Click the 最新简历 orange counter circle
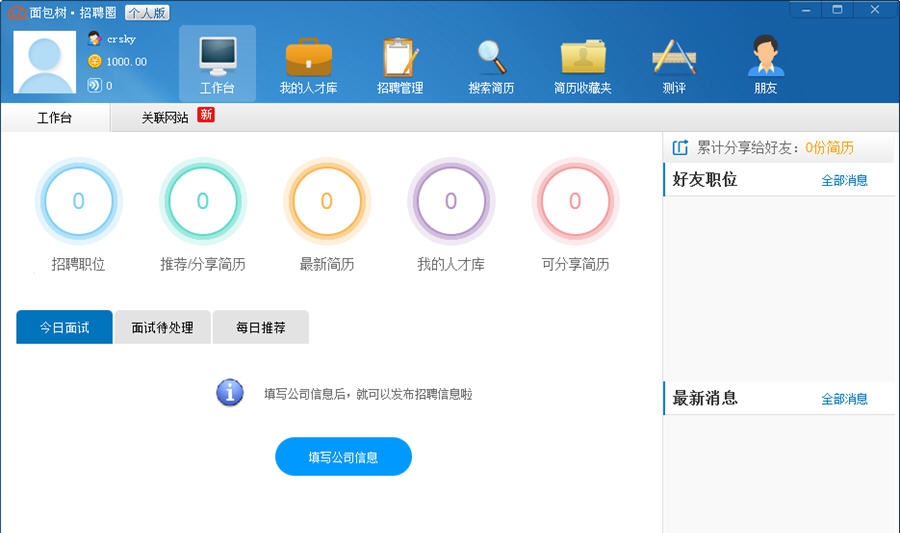 [x=326, y=202]
